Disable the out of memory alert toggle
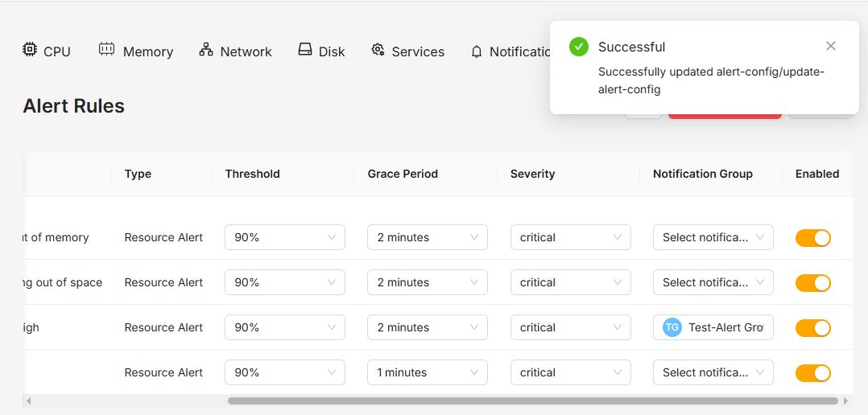The width and height of the screenshot is (868, 415). (x=812, y=238)
